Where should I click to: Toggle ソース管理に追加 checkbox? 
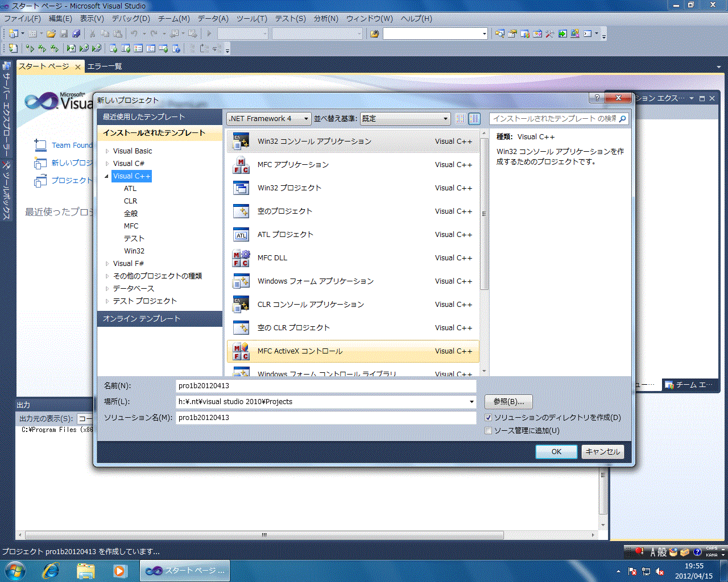pyautogui.click(x=488, y=430)
